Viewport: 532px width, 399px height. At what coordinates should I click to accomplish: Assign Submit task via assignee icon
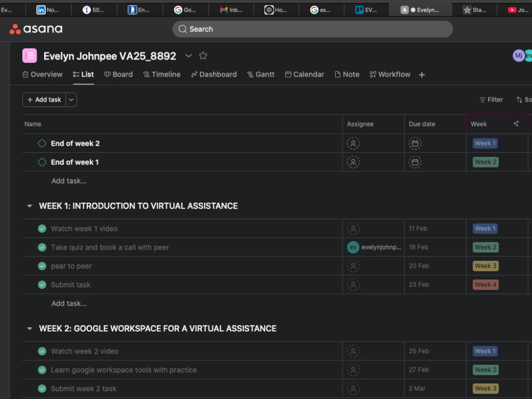[353, 285]
